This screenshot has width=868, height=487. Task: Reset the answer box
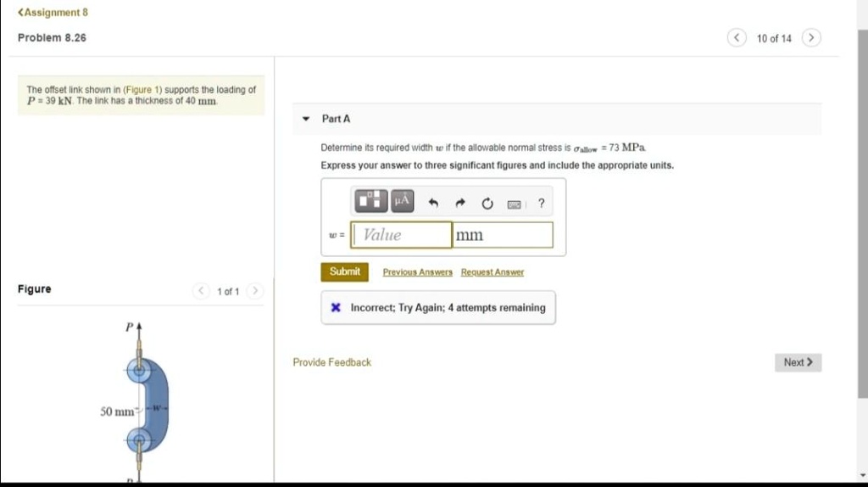[487, 204]
